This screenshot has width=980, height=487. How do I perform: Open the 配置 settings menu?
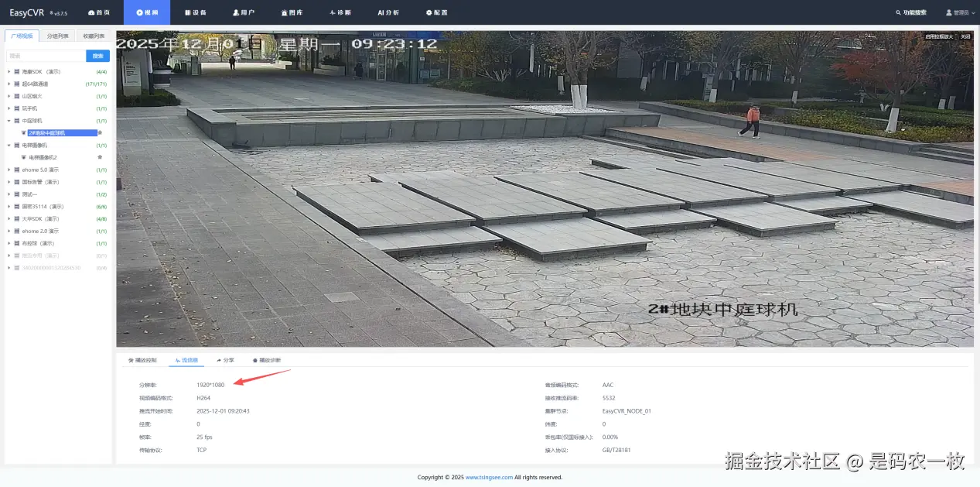click(x=436, y=12)
